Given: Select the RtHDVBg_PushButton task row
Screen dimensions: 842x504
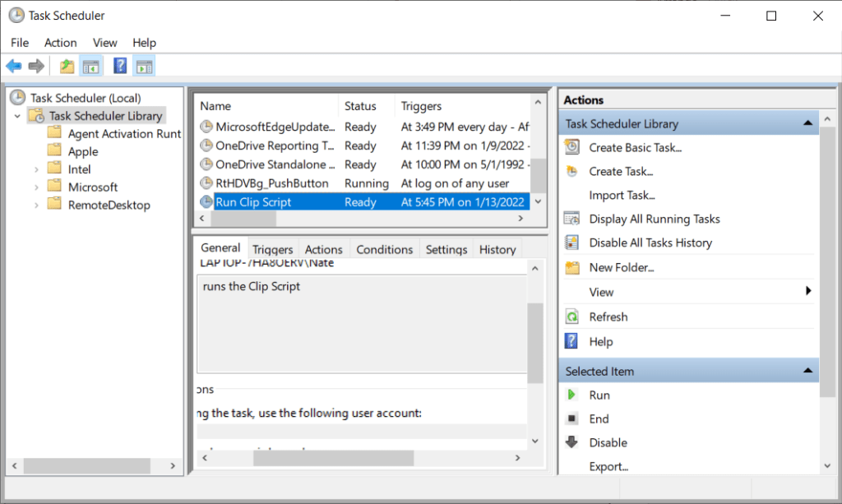Looking at the screenshot, I should click(271, 183).
